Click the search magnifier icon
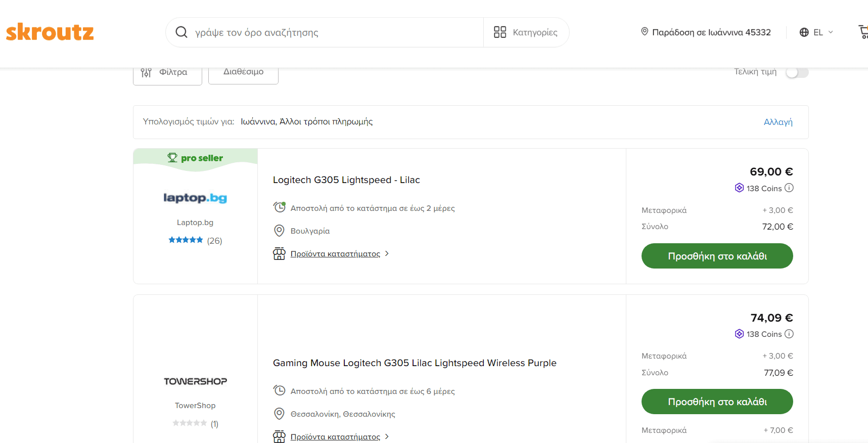 181,32
